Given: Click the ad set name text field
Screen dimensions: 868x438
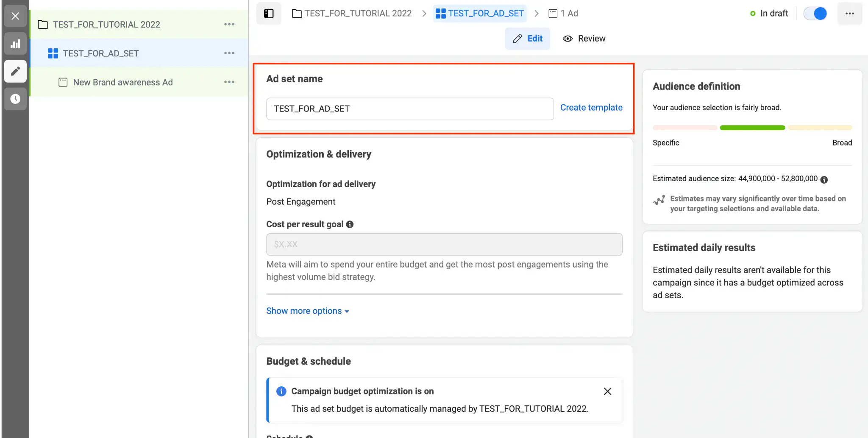Looking at the screenshot, I should click(x=410, y=109).
